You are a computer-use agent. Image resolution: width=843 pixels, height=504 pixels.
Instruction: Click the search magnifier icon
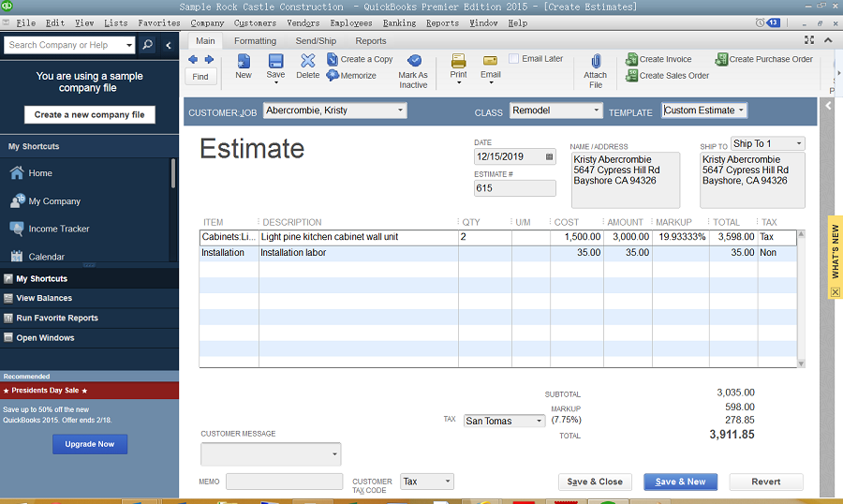pyautogui.click(x=147, y=45)
